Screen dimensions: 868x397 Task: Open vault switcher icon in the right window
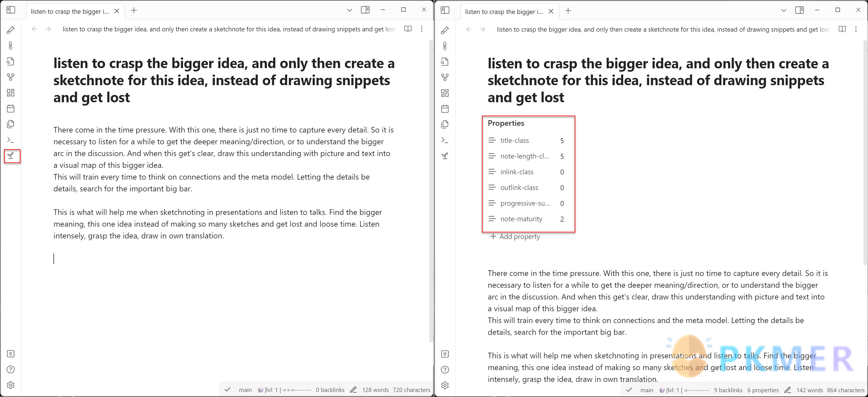pyautogui.click(x=445, y=354)
